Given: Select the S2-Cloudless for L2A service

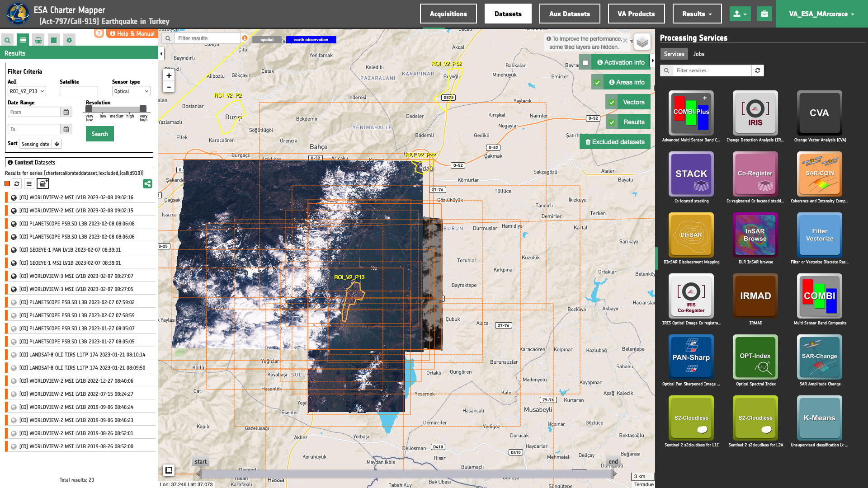Looking at the screenshot, I should [755, 418].
